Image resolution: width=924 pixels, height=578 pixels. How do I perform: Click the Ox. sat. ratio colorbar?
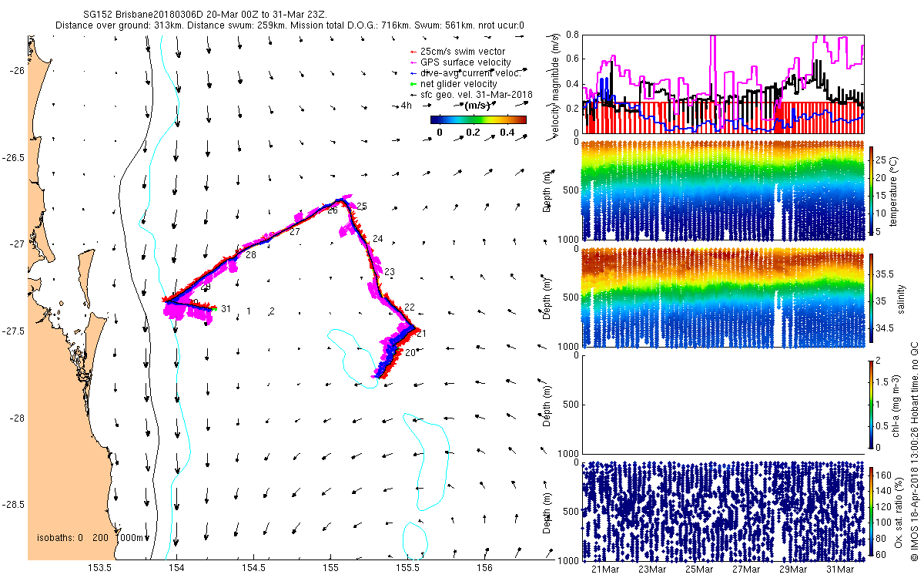point(872,511)
